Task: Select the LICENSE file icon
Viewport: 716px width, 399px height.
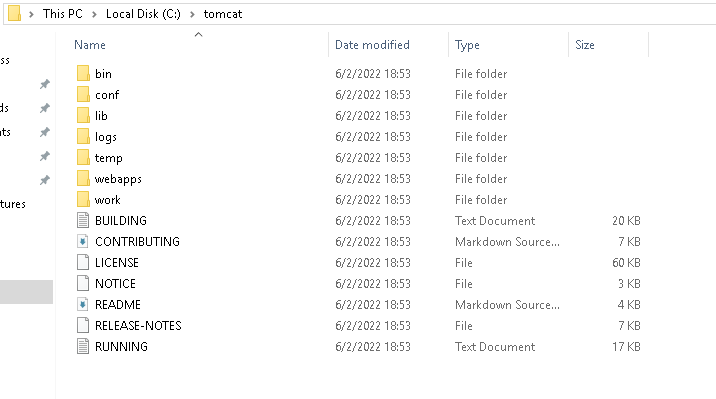Action: (83, 262)
